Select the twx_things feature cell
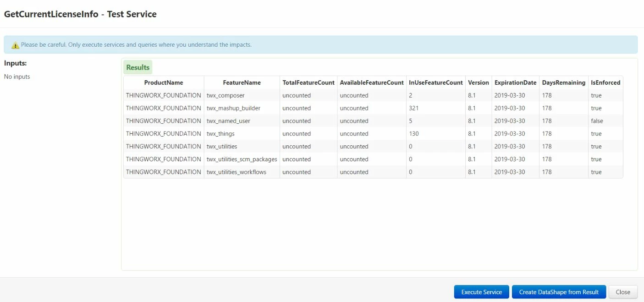 pyautogui.click(x=242, y=134)
